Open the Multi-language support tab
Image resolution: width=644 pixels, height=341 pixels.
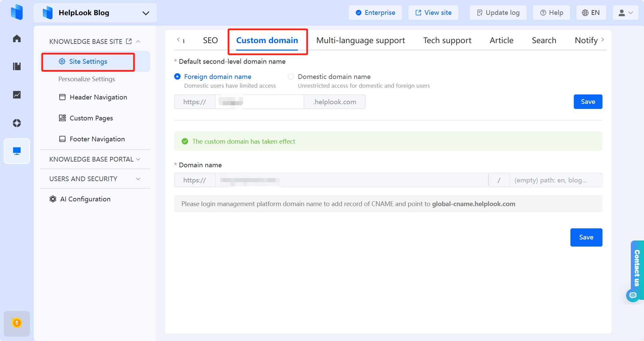tap(360, 40)
